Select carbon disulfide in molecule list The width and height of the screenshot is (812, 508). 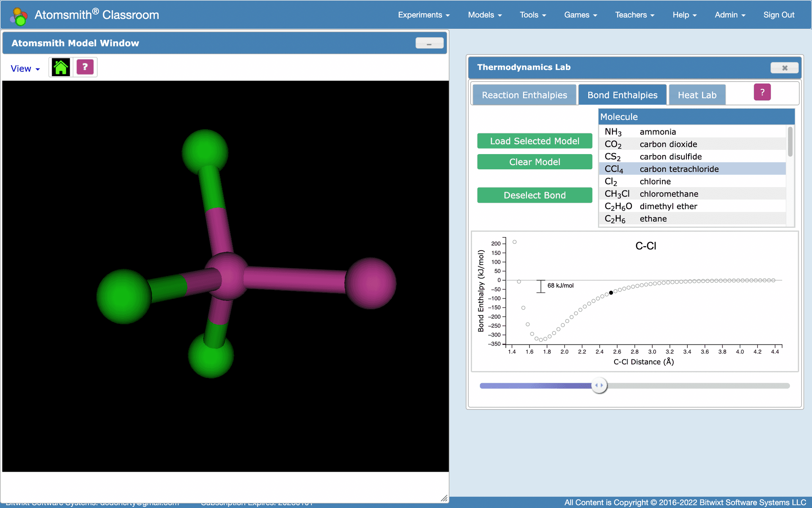[x=692, y=157]
